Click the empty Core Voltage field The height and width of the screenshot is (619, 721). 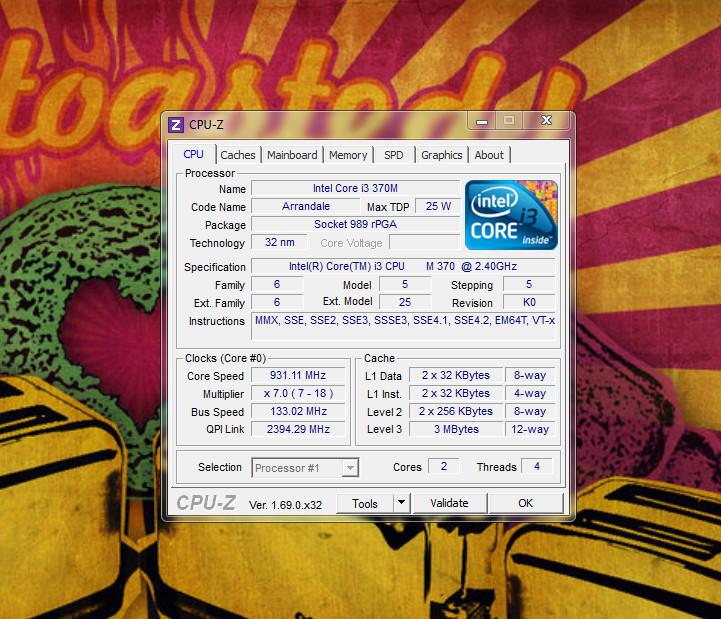pyautogui.click(x=424, y=242)
